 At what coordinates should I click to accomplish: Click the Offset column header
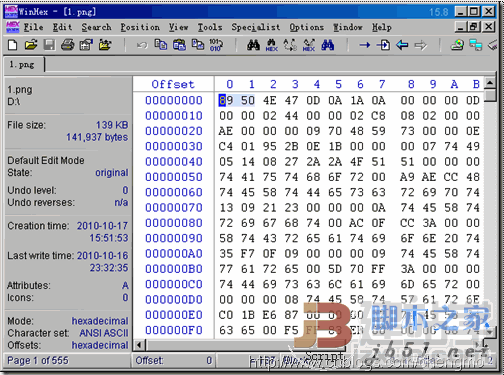point(173,84)
